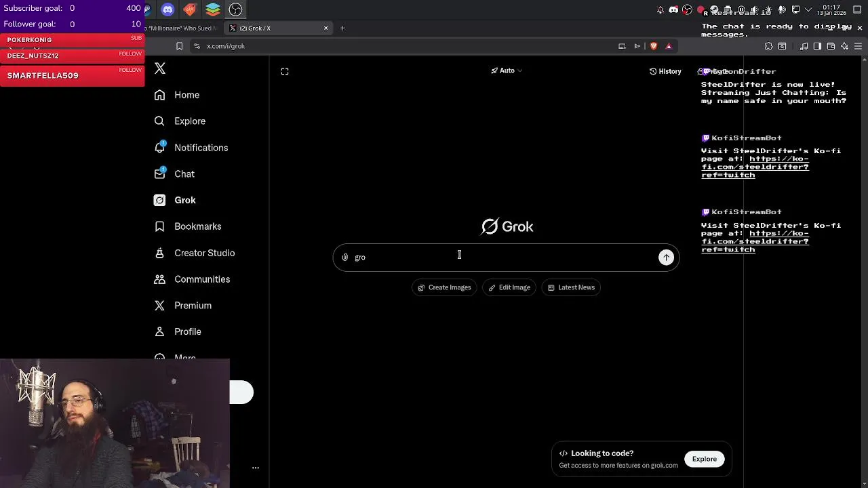Viewport: 868px width, 488px height.
Task: Click the Latest News button
Action: 571,287
